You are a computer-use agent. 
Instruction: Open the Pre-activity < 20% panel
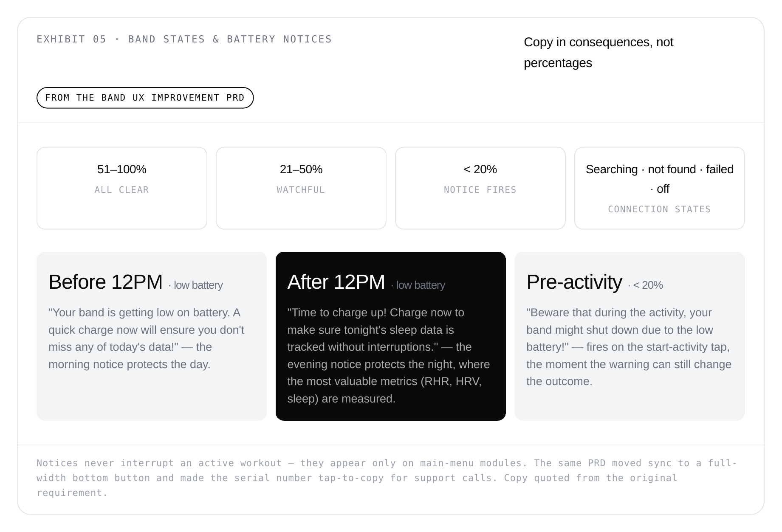pos(630,336)
